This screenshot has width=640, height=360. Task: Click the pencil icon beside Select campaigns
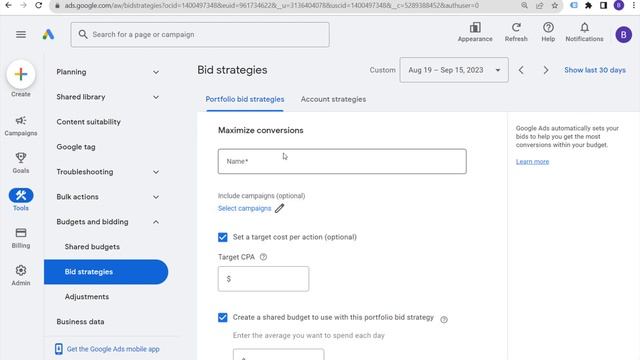280,209
